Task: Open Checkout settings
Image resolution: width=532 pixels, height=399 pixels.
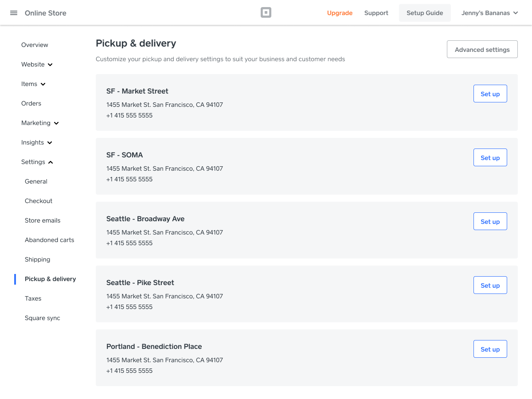Action: coord(39,201)
